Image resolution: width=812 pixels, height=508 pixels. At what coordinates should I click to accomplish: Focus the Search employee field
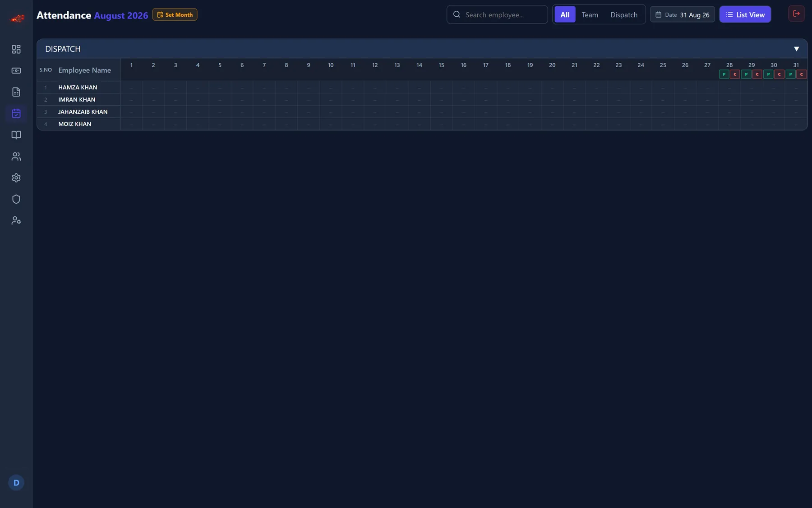[497, 14]
